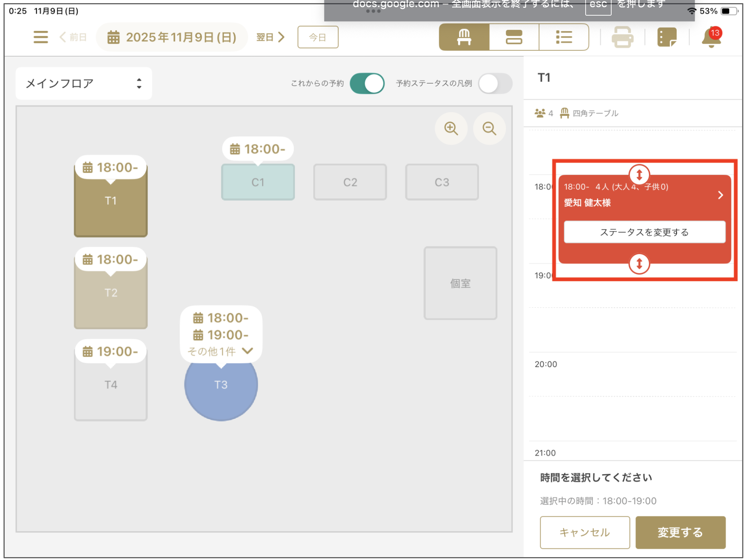Screen dimensions: 746x560
Task: Open the memo note icon
Action: coord(666,37)
